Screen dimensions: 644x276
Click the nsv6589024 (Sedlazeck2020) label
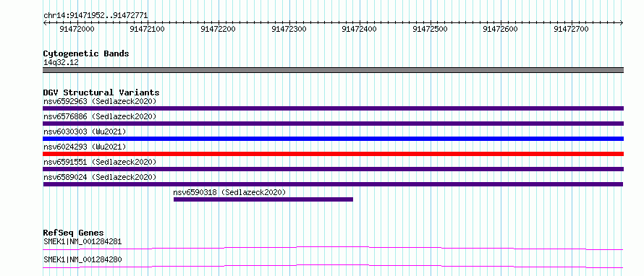click(x=100, y=177)
